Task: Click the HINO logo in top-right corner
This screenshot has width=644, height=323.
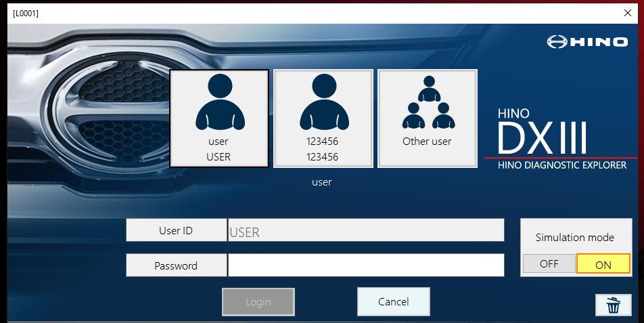Action: 587,42
